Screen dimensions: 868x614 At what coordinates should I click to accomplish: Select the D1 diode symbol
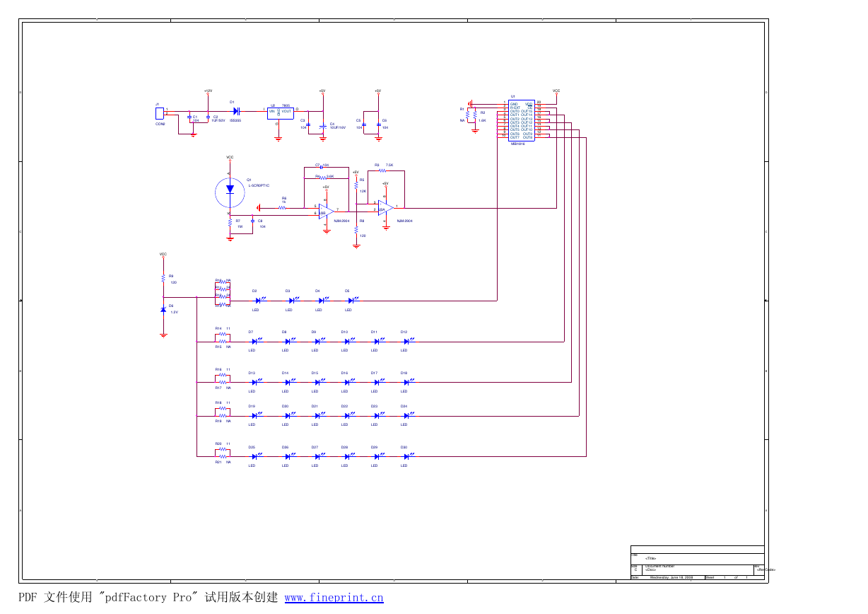coord(237,111)
